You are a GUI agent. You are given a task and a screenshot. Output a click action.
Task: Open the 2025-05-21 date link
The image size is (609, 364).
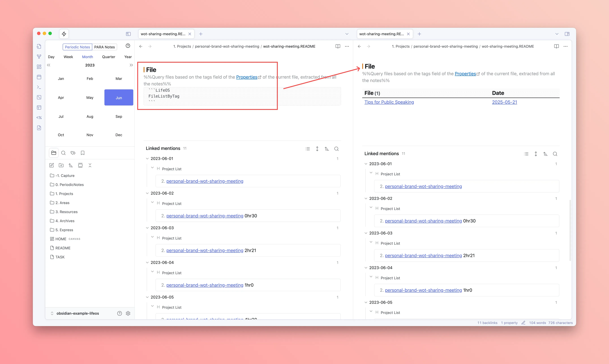pyautogui.click(x=504, y=102)
